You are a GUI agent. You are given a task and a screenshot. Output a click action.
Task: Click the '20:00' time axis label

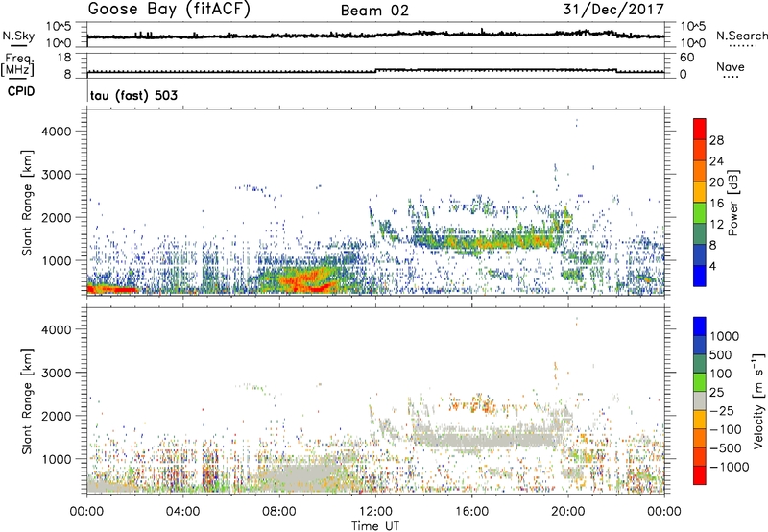pos(568,512)
